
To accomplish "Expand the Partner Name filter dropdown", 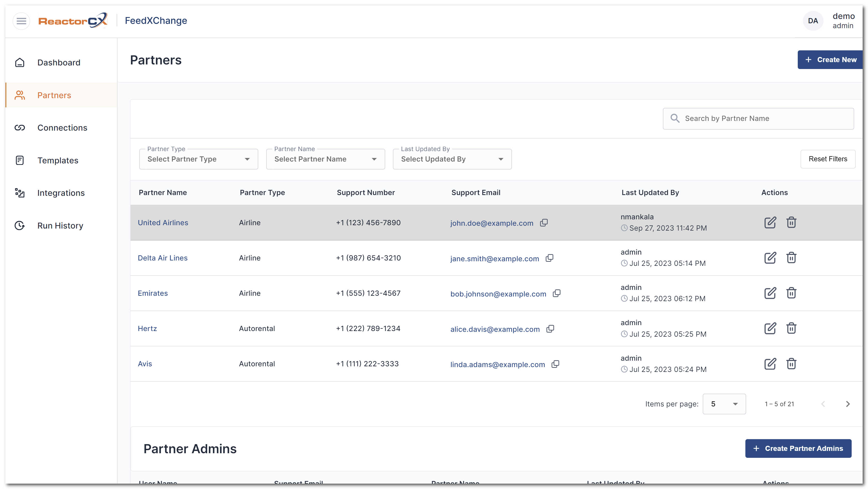I will pos(325,159).
